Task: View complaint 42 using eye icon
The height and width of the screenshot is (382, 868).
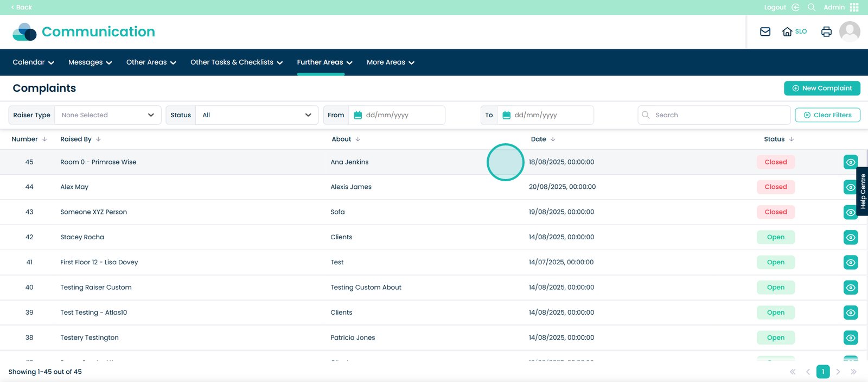Action: (x=851, y=237)
